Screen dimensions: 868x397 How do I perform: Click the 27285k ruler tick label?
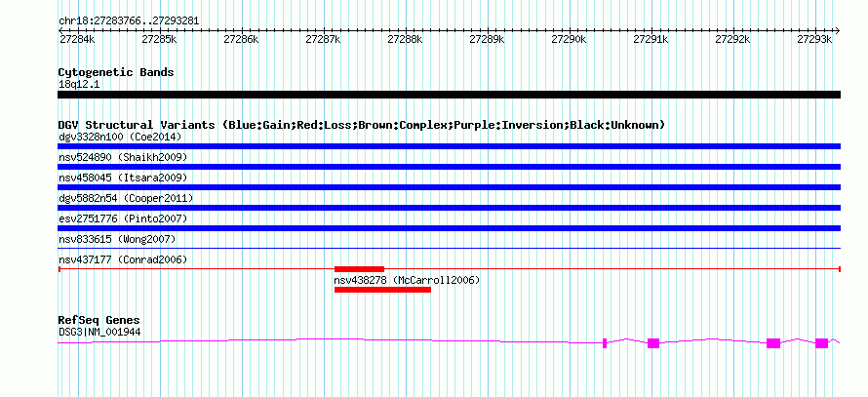[159, 39]
